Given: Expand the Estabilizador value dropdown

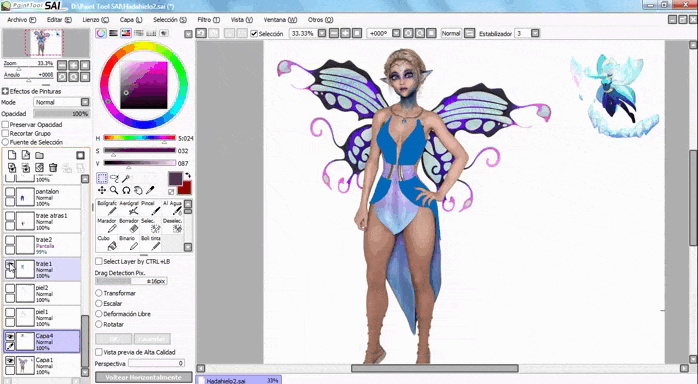Looking at the screenshot, I should [x=535, y=33].
